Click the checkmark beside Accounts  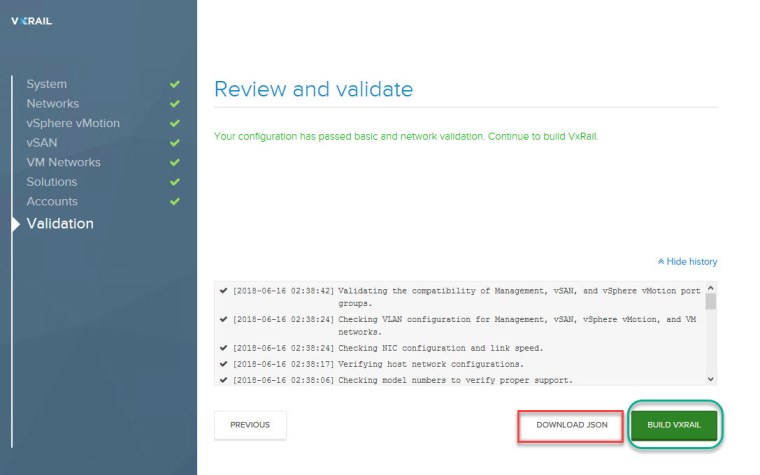click(x=175, y=201)
